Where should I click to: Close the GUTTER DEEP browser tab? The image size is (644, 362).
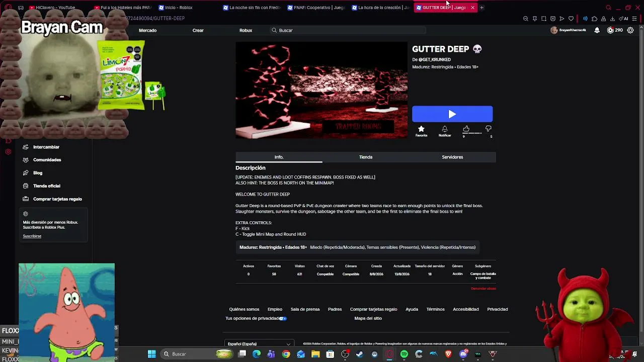(472, 8)
